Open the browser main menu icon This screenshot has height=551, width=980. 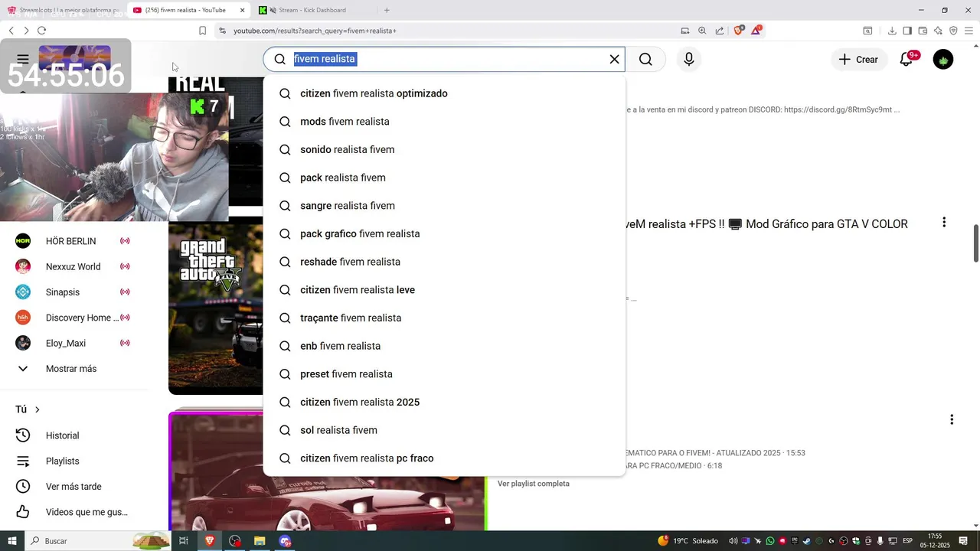tap(969, 31)
